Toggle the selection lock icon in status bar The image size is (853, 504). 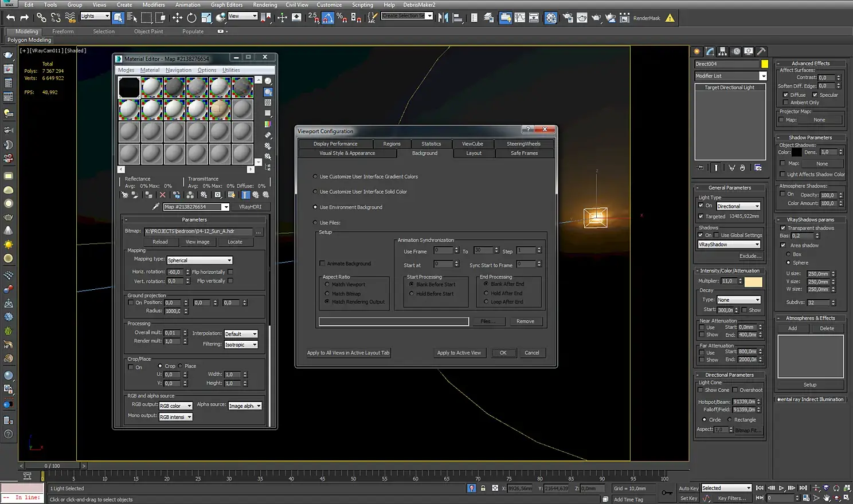pyautogui.click(x=483, y=489)
